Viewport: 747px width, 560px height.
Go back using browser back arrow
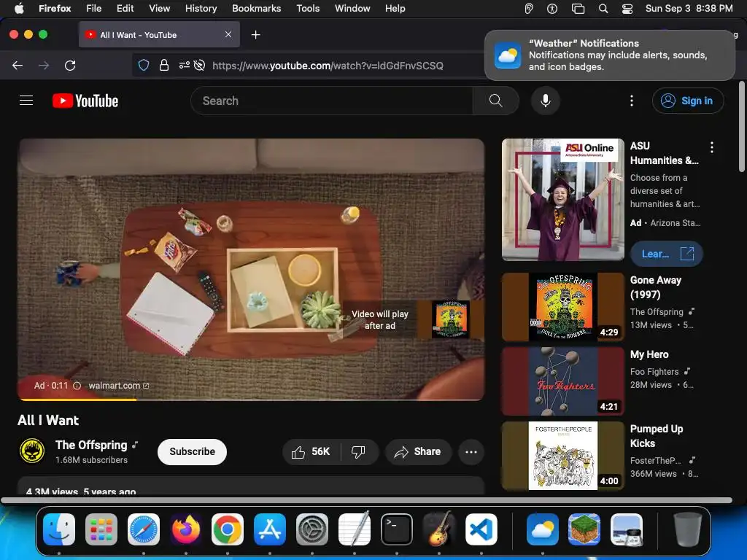click(18, 65)
